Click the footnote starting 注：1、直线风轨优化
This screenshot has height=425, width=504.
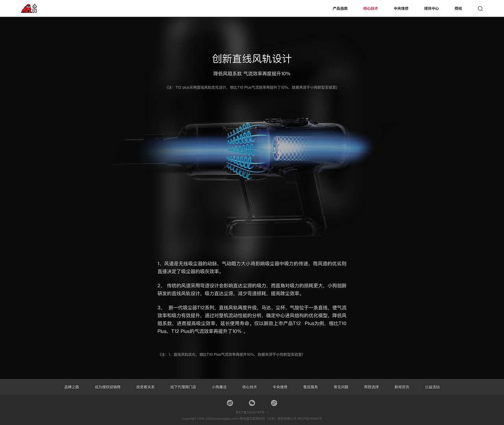(231, 355)
